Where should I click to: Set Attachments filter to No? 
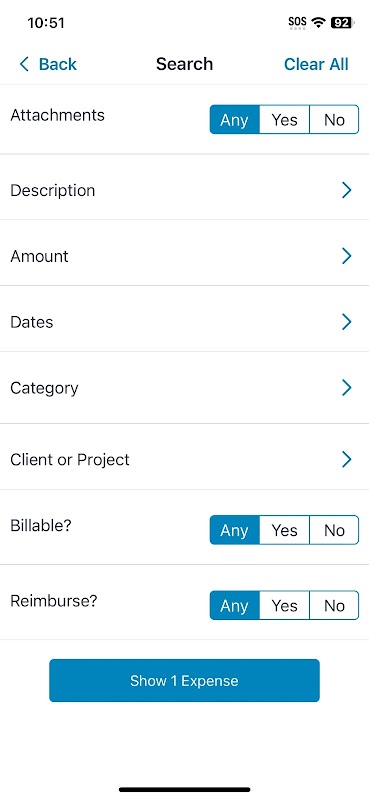[334, 120]
